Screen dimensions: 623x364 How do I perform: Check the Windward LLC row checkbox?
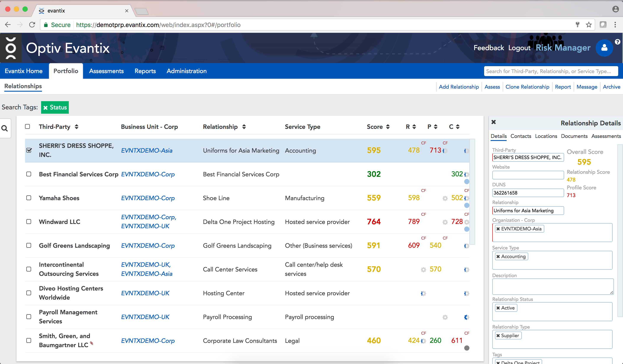click(x=29, y=222)
